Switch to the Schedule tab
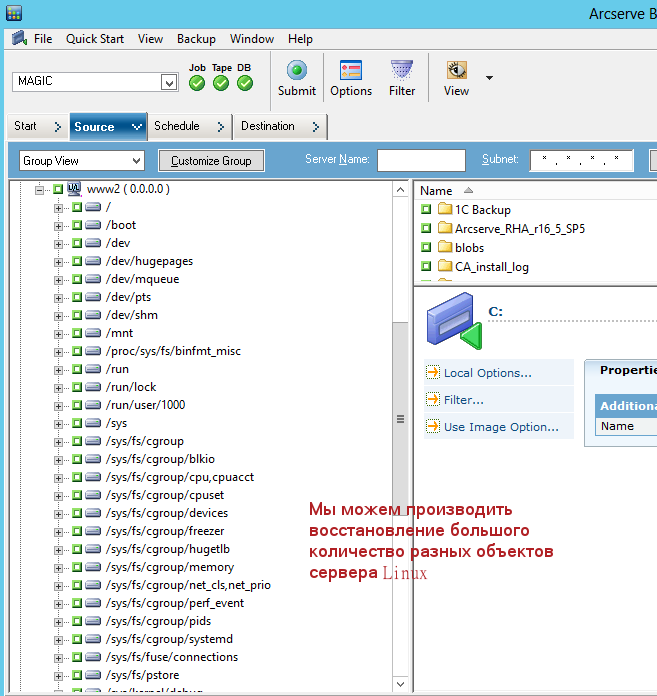 pos(190,127)
